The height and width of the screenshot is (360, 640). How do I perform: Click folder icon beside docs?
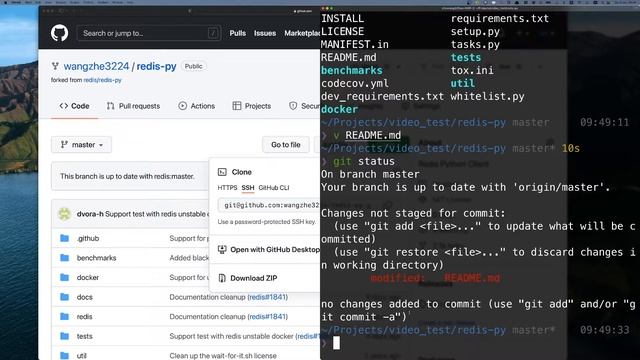coord(64,297)
